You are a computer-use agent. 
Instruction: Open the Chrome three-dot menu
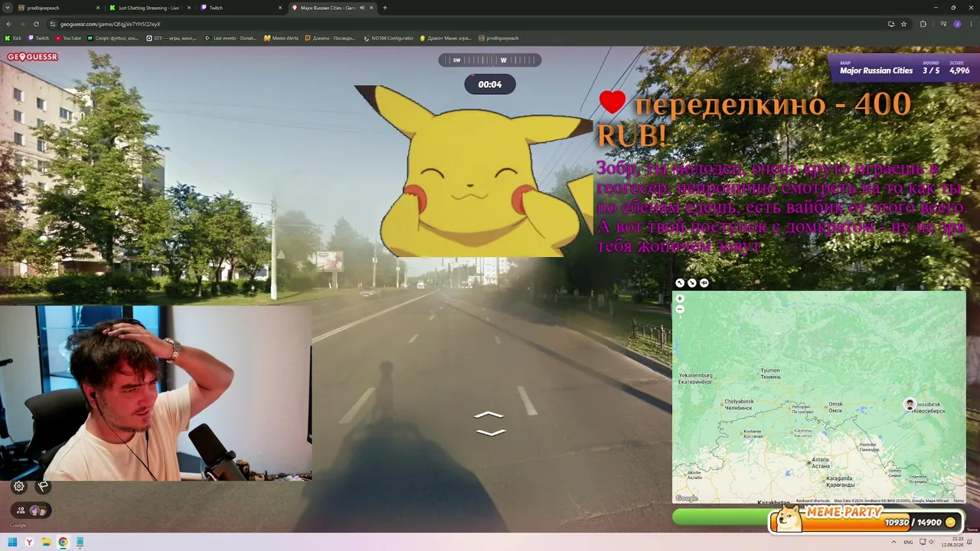pyautogui.click(x=971, y=24)
